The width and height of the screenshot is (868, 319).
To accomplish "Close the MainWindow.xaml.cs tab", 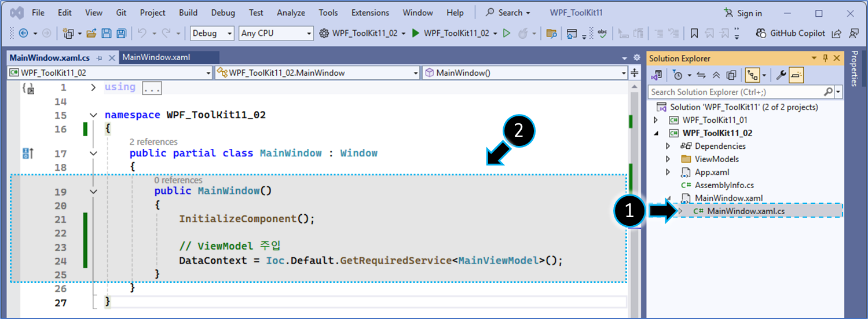I will click(x=112, y=58).
